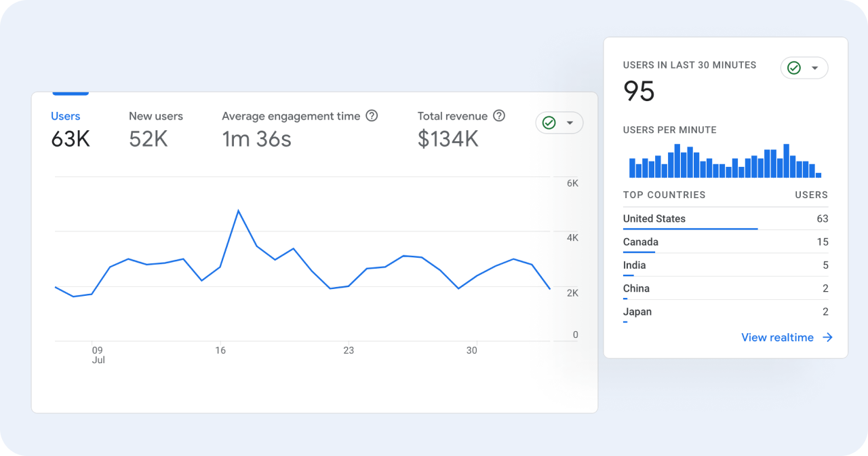Select the Canada country row

click(726, 242)
